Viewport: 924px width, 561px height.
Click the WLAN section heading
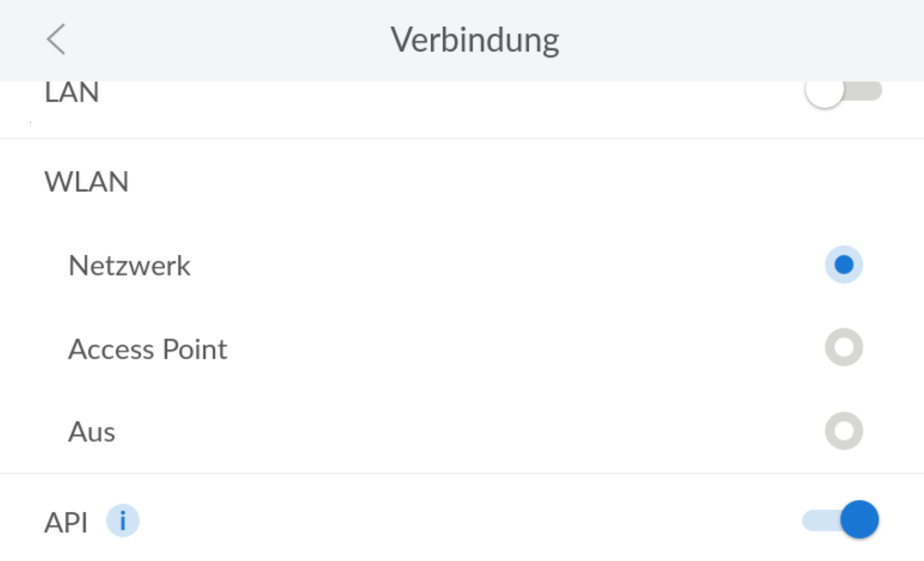[86, 182]
